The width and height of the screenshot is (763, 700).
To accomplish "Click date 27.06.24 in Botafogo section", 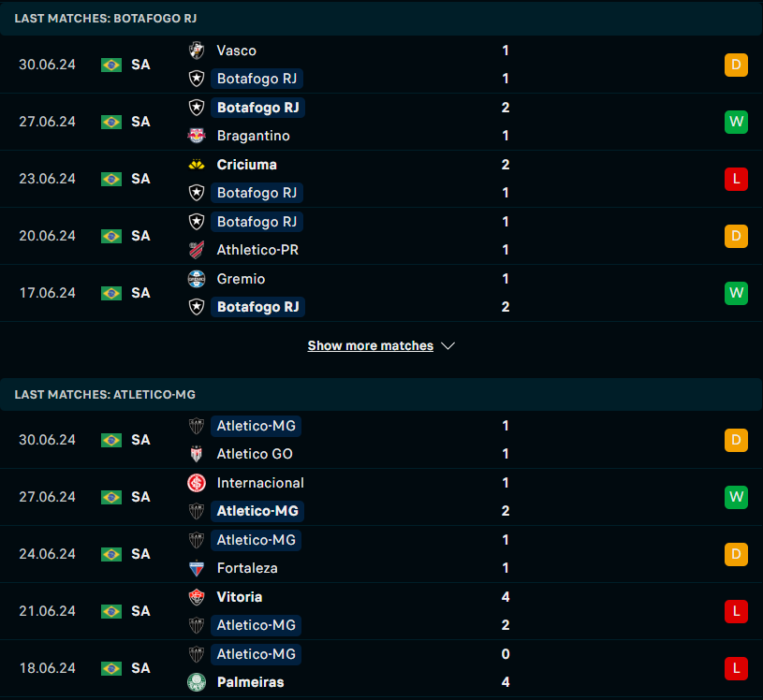I will 47,122.
